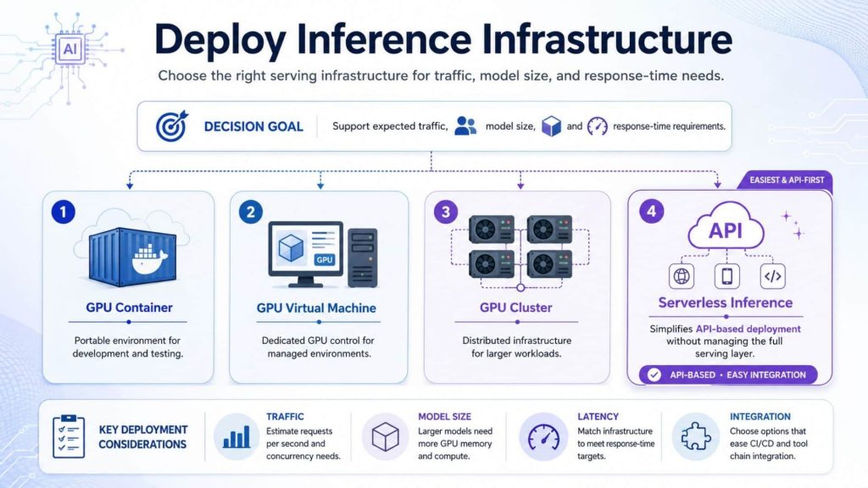Click the clipboard checklist icon
868x488 pixels.
[x=69, y=436]
